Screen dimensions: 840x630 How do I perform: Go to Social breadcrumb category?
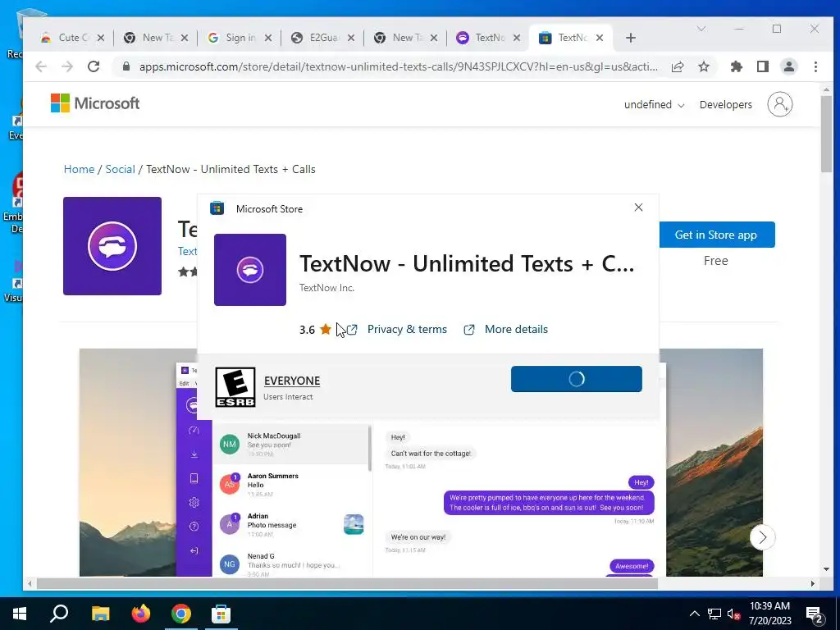[x=120, y=169]
